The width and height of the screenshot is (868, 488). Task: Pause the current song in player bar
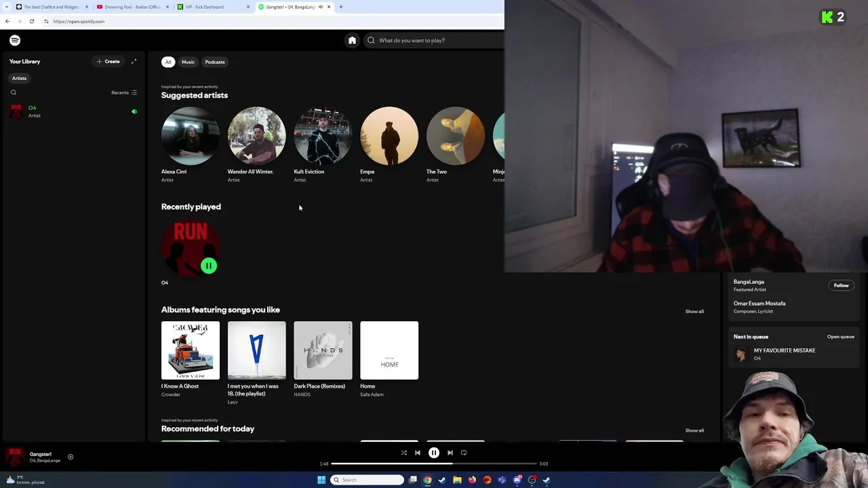click(434, 453)
